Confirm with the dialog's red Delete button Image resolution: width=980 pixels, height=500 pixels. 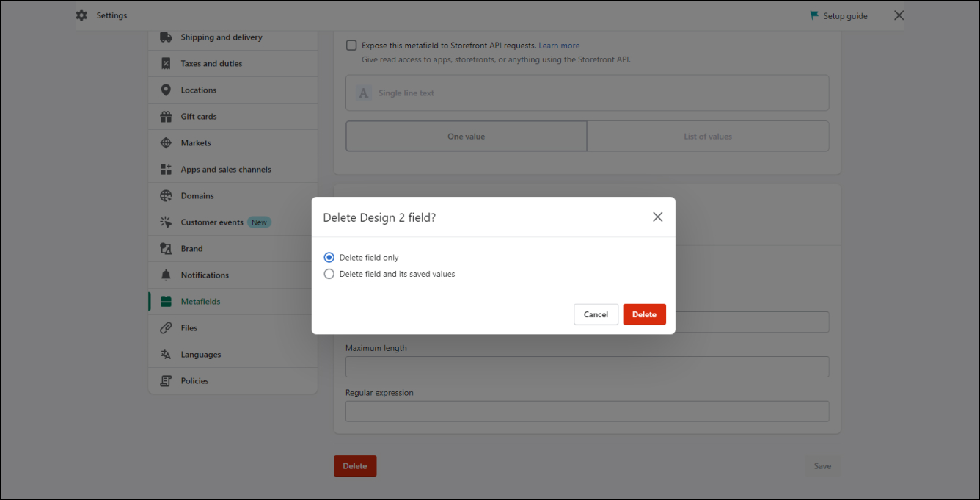click(645, 314)
